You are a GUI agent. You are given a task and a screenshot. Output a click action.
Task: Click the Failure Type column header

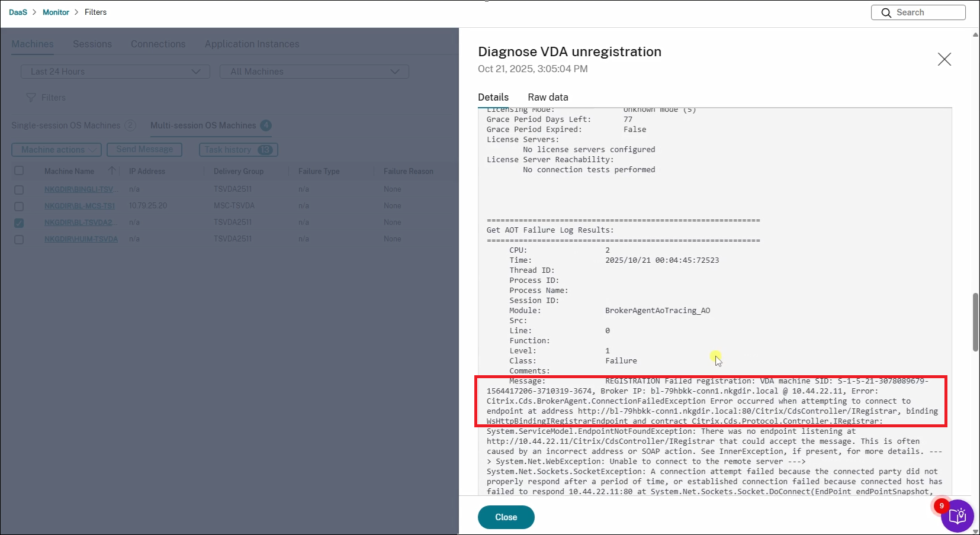pos(319,171)
